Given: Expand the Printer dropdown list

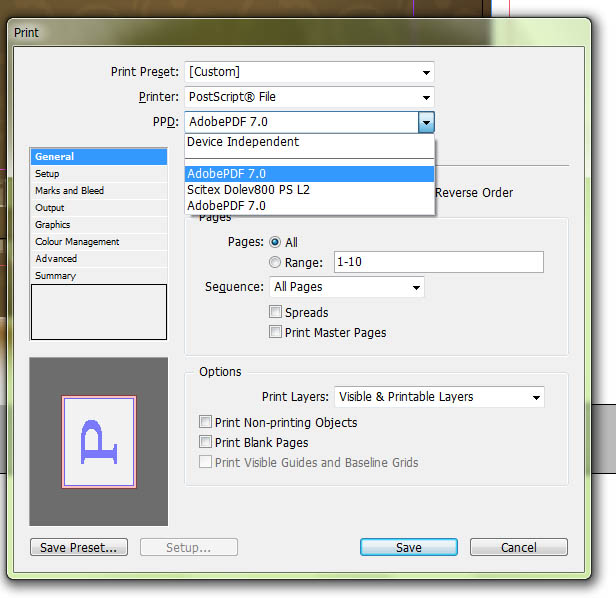Looking at the screenshot, I should point(426,97).
